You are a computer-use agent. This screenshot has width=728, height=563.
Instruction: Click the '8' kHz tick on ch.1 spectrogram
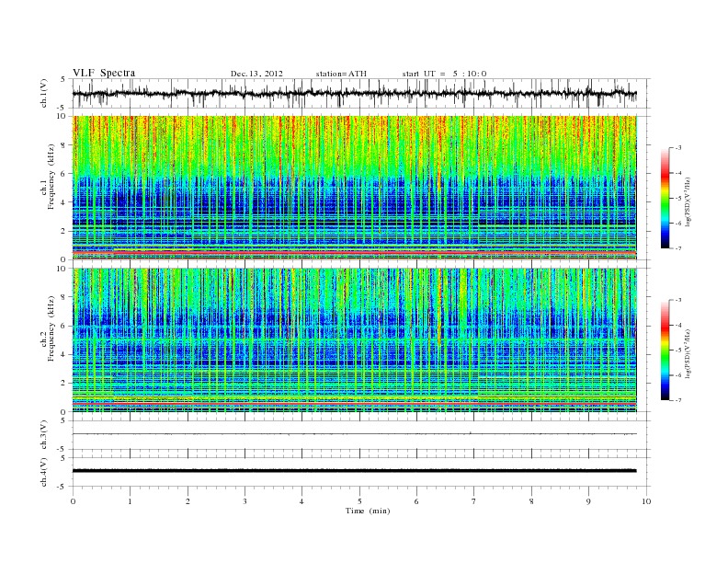coord(63,145)
